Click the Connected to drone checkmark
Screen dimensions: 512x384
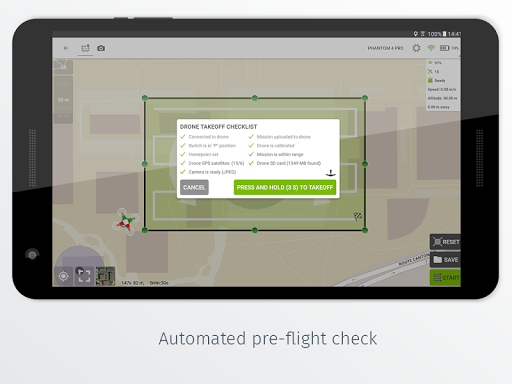[183, 137]
